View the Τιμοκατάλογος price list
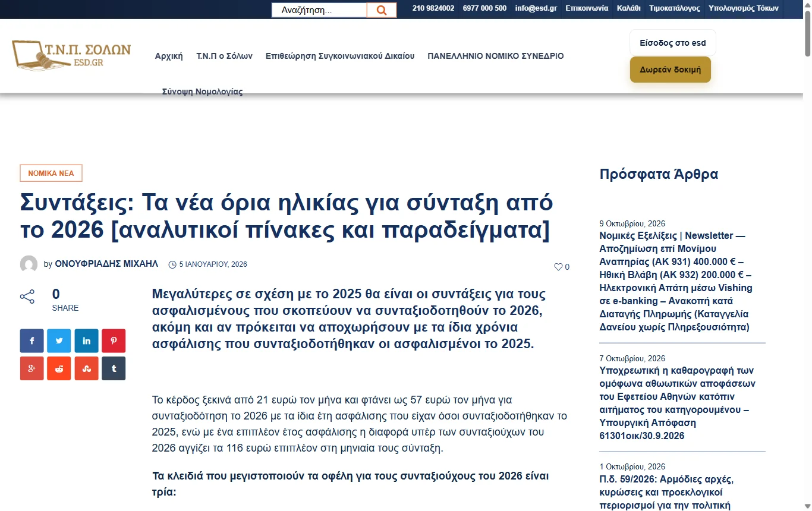This screenshot has width=812, height=511. pos(675,8)
